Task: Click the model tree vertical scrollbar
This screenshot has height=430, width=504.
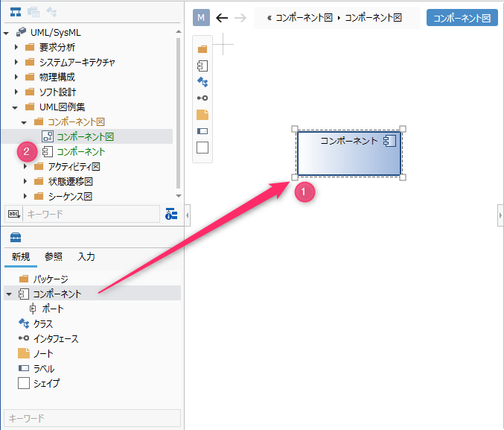Action: tap(179, 113)
